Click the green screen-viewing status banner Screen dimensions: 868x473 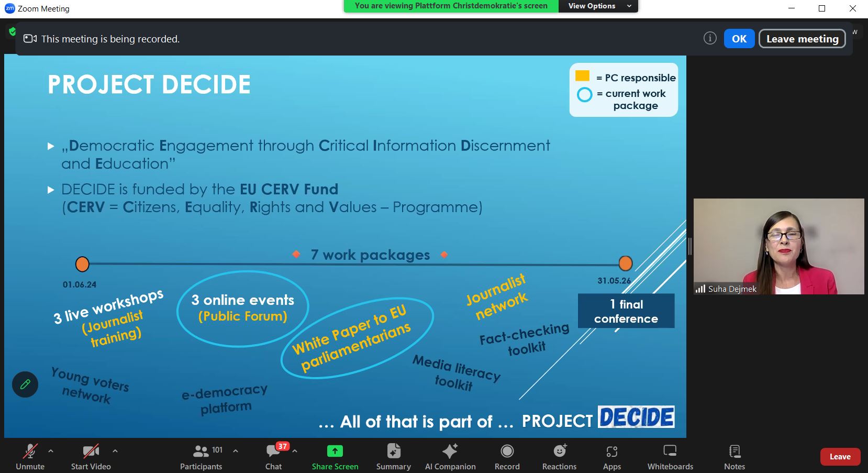tap(451, 6)
